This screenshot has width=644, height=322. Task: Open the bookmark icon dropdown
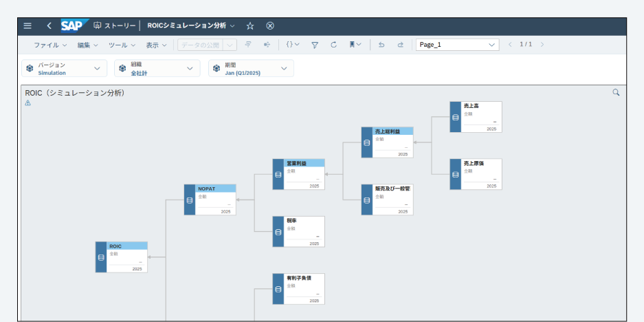click(355, 45)
